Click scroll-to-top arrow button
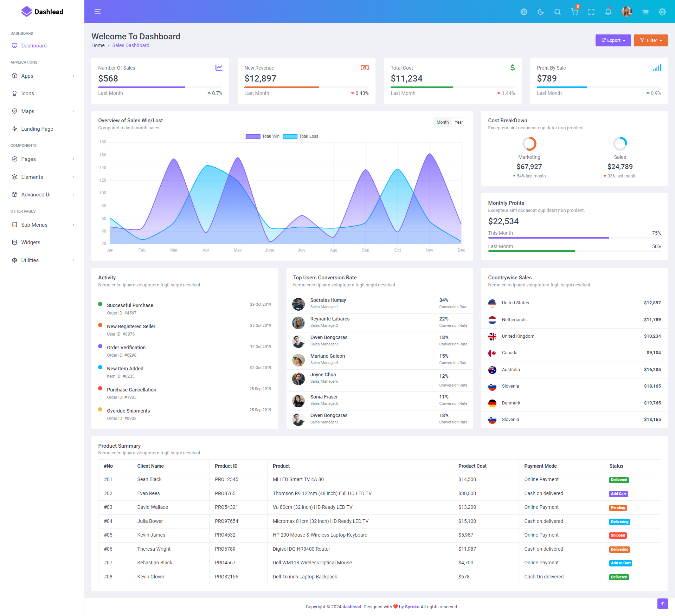Viewport: 675px width, 616px height. pyautogui.click(x=662, y=603)
